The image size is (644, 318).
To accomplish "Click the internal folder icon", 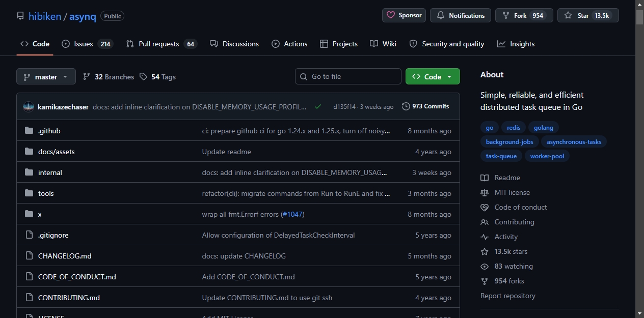I will click(x=29, y=172).
